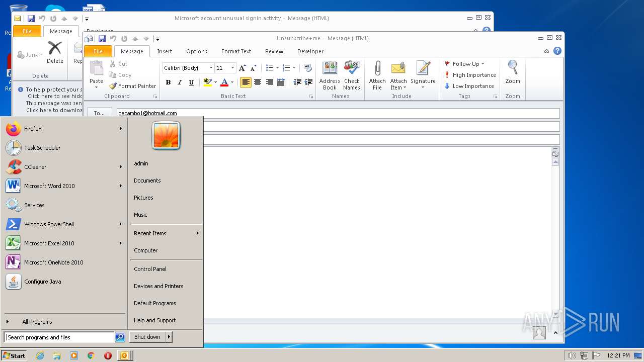Grow font size icon
The width and height of the screenshot is (644, 362).
point(243,68)
